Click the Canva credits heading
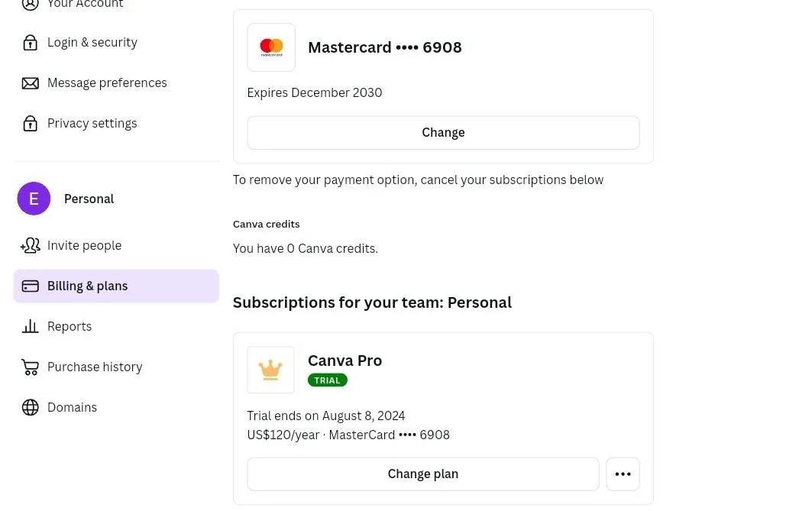Viewport: 812px width, 511px height. pyautogui.click(x=266, y=224)
